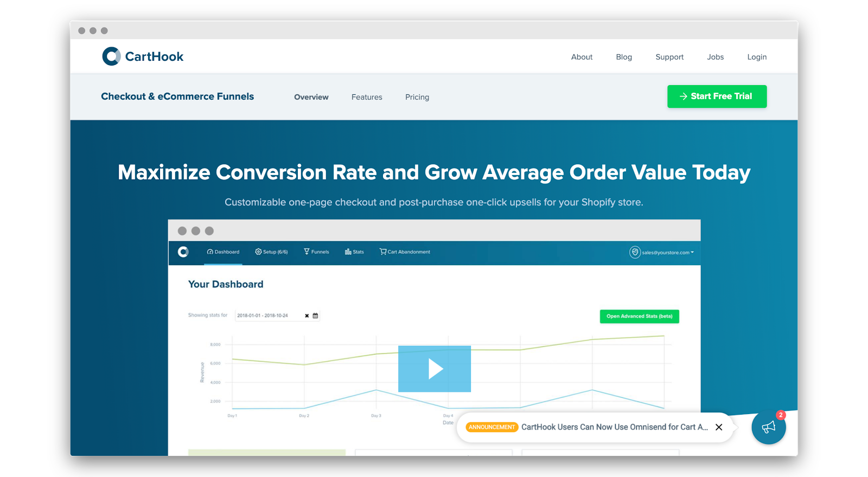
Task: Click the Checkout & eCommerce Funnels heading
Action: [177, 96]
